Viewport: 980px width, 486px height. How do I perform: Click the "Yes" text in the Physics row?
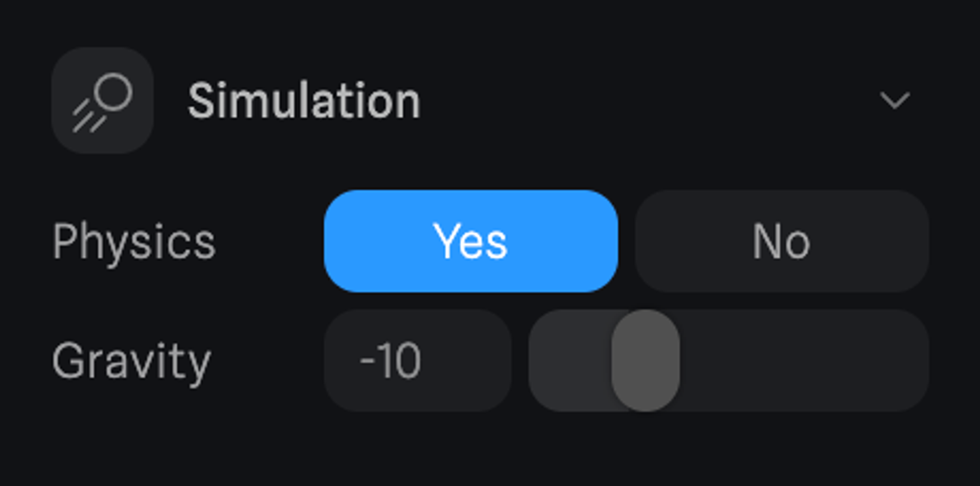(470, 241)
